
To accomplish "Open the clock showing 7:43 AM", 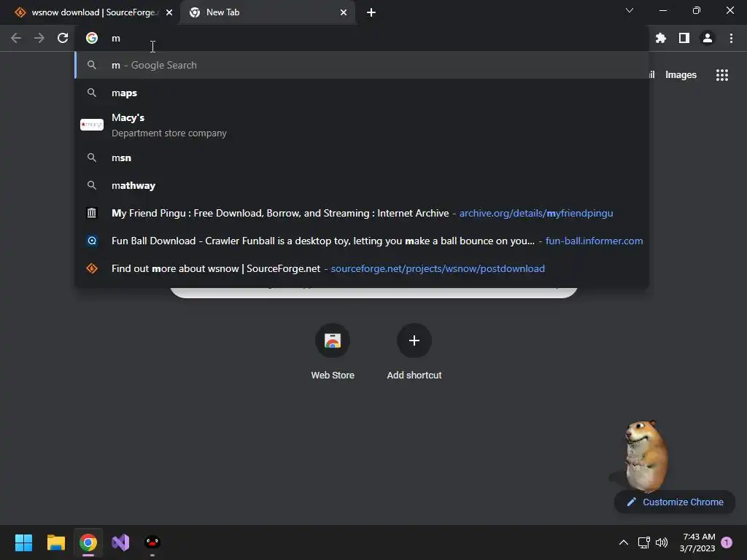I will [x=697, y=542].
